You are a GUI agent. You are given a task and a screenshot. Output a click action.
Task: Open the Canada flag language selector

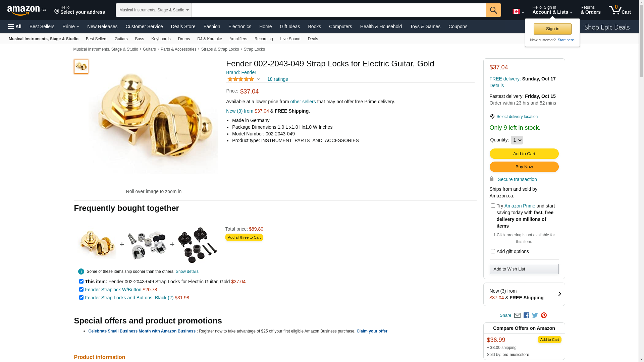click(x=518, y=12)
